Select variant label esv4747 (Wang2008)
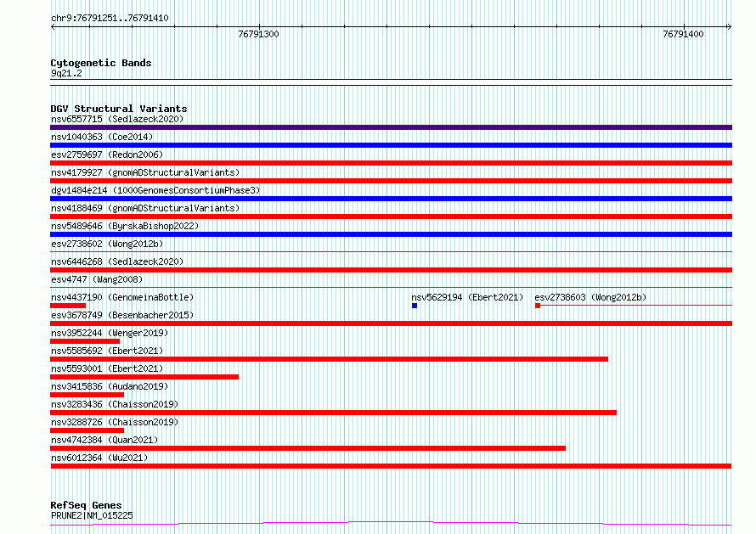 97,279
